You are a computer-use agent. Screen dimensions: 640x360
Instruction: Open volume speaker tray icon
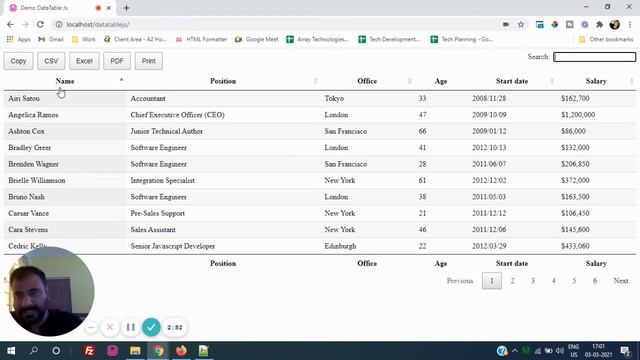tap(560, 351)
